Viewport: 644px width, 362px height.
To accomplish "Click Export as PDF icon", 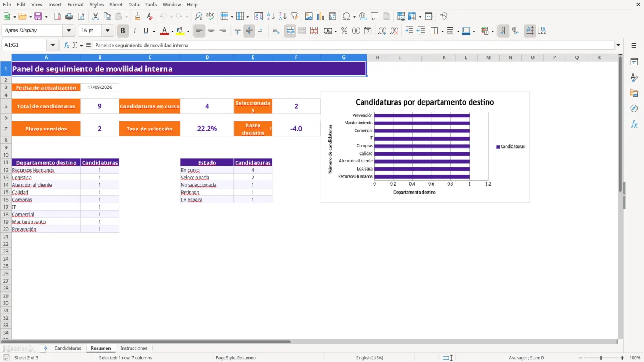I will pos(57,17).
